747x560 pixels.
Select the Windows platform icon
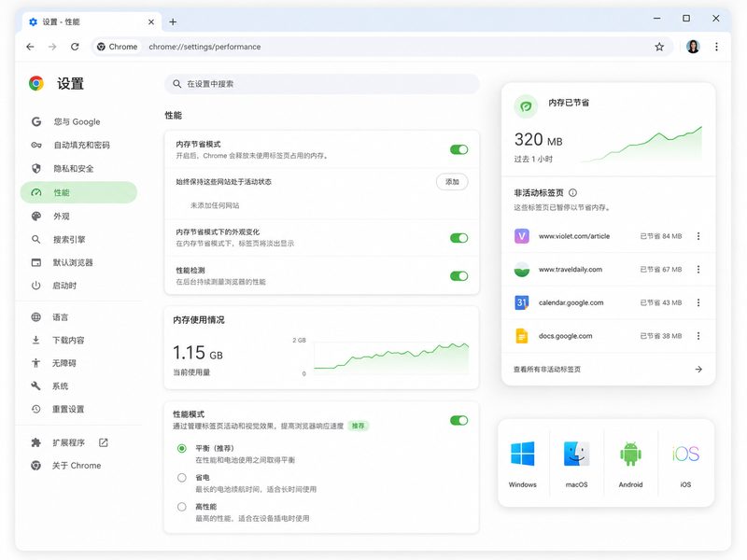pos(523,454)
